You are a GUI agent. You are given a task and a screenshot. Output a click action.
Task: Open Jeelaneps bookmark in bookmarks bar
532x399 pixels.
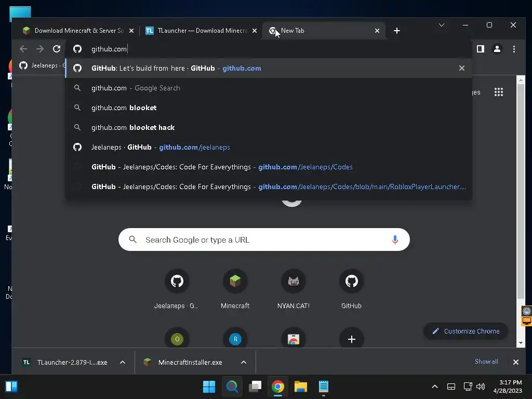tap(42, 65)
